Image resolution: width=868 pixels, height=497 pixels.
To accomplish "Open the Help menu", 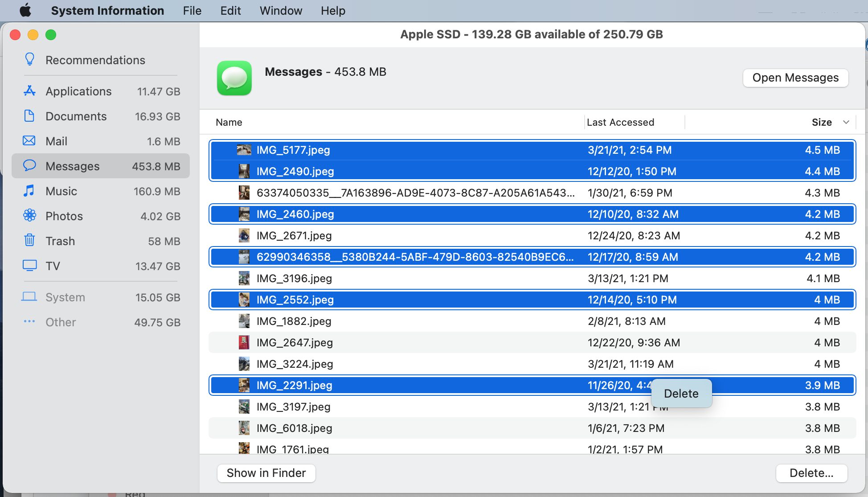I will tap(333, 11).
